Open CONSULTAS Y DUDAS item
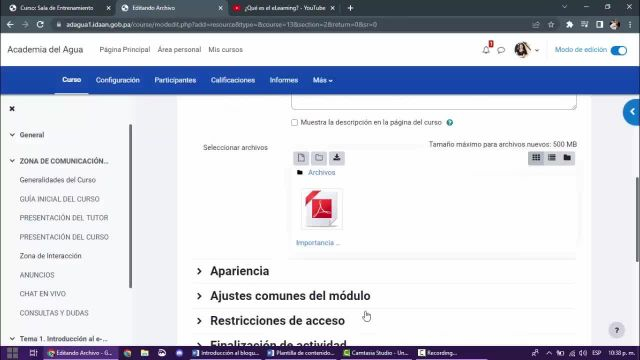The width and height of the screenshot is (640, 360). coord(54,313)
